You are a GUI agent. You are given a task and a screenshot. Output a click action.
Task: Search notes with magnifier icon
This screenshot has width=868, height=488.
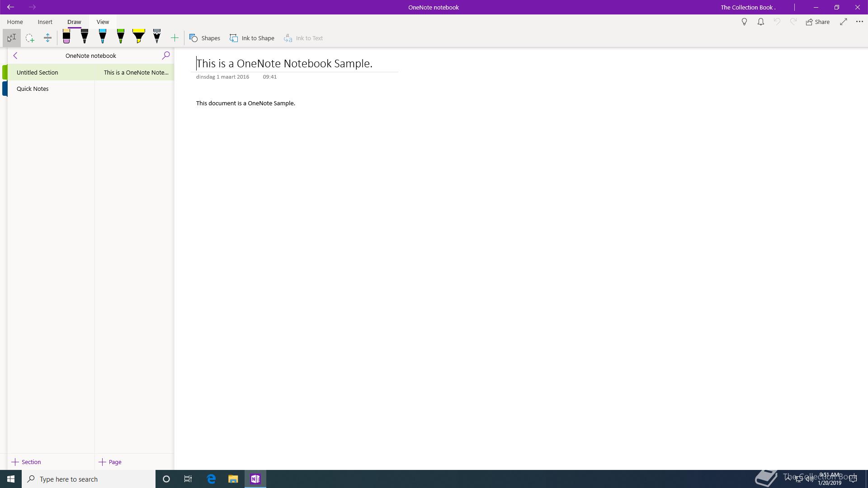pos(166,56)
